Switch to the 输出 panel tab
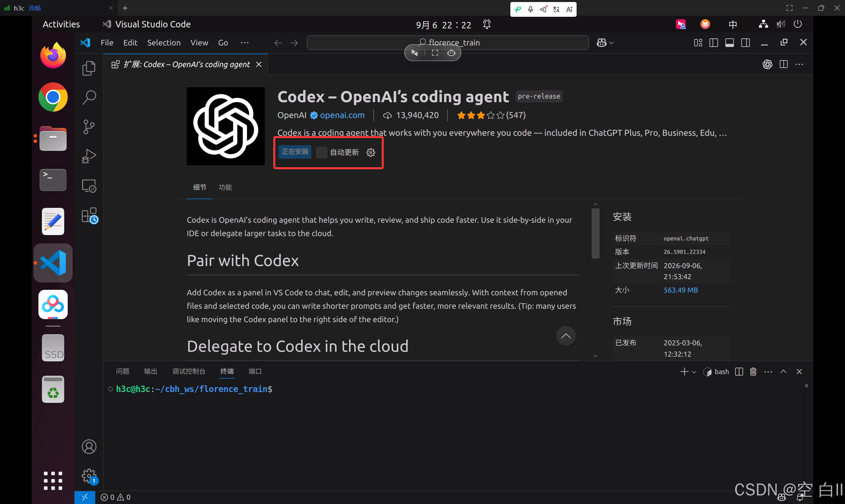The height and width of the screenshot is (504, 845). (x=151, y=371)
